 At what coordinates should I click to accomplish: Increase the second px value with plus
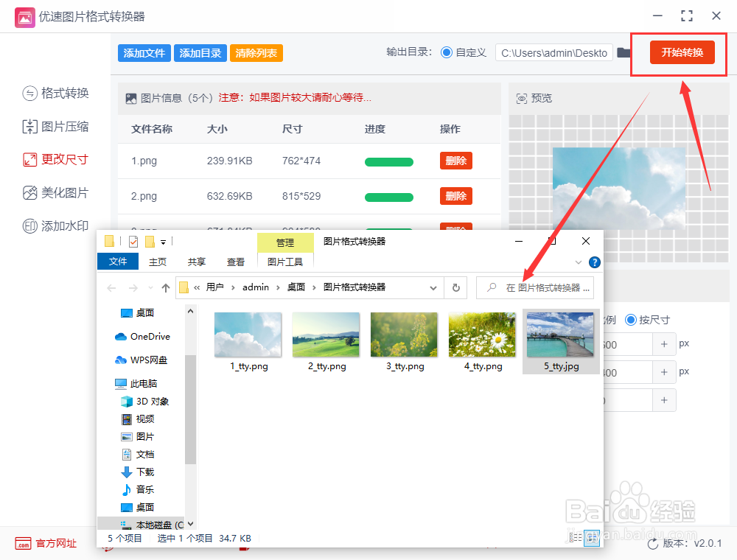(x=664, y=372)
